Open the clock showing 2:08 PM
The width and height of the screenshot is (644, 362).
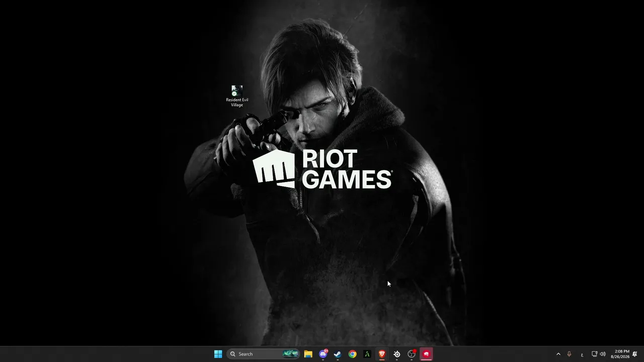coord(620,354)
